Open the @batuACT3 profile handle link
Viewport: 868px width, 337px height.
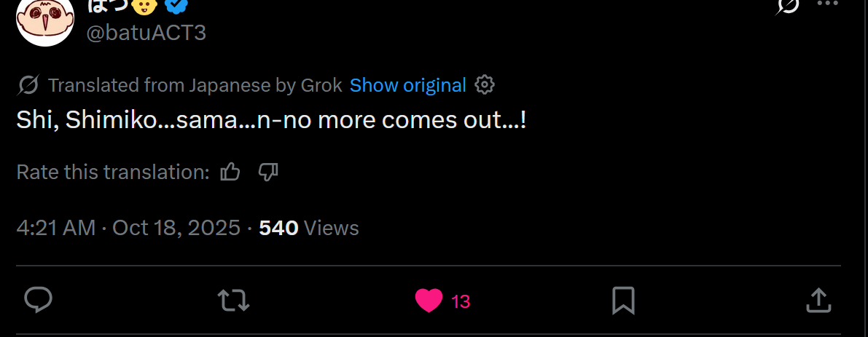[146, 32]
